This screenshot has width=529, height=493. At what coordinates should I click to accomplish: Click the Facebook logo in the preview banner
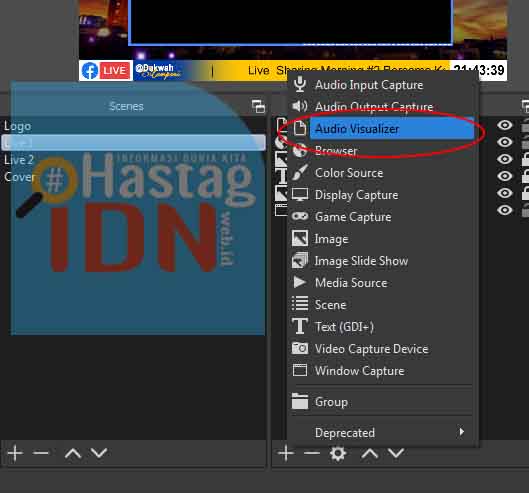(90, 71)
